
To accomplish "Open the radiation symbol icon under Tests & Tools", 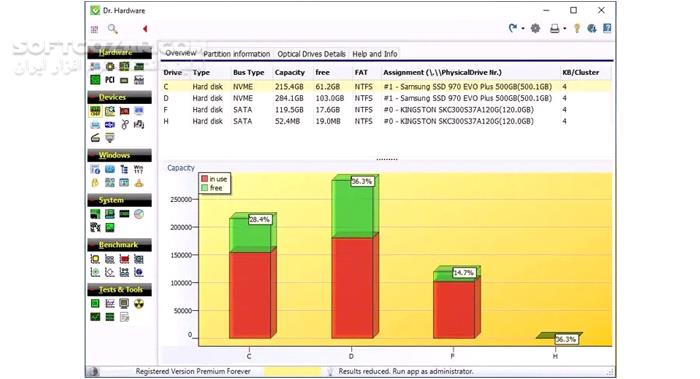I will coord(139,304).
